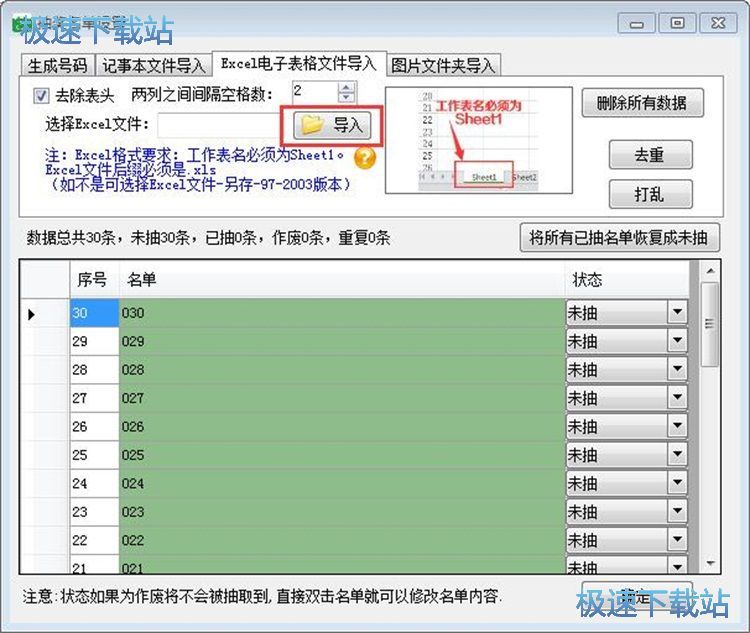
Task: Click the 序号 column header
Action: pos(94,279)
